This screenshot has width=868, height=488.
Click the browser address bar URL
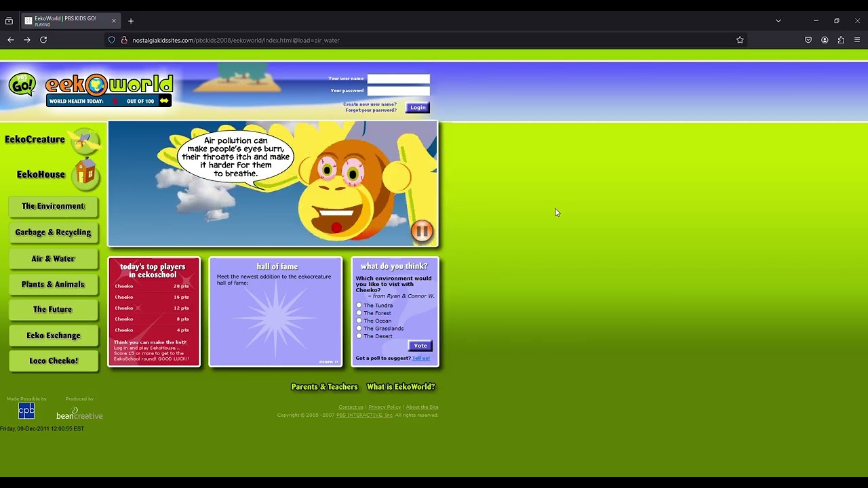point(235,40)
